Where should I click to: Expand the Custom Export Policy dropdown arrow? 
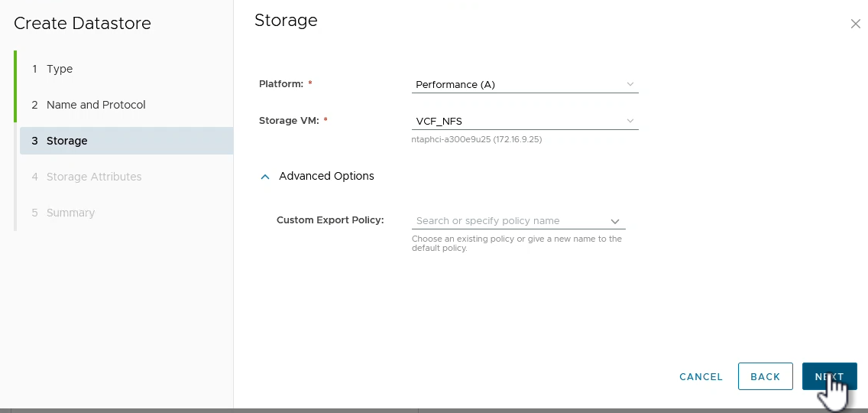point(615,221)
